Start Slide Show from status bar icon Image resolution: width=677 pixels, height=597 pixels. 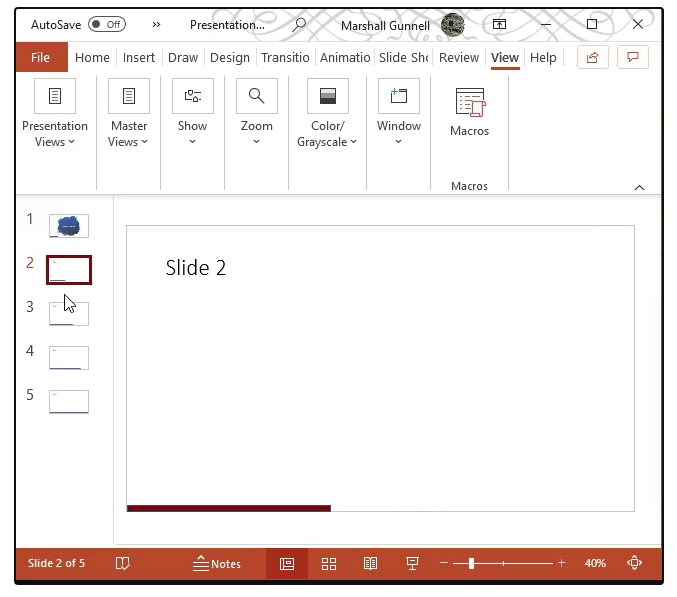[412, 564]
